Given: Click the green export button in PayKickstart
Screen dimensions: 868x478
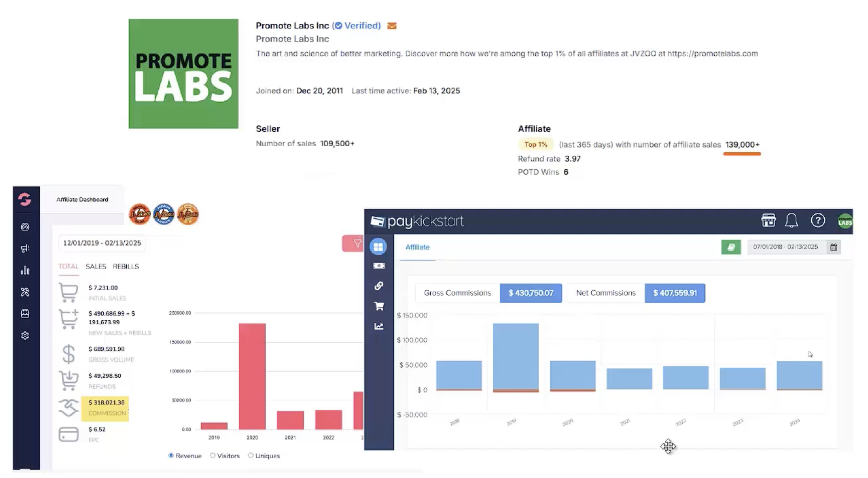Looking at the screenshot, I should click(x=731, y=247).
